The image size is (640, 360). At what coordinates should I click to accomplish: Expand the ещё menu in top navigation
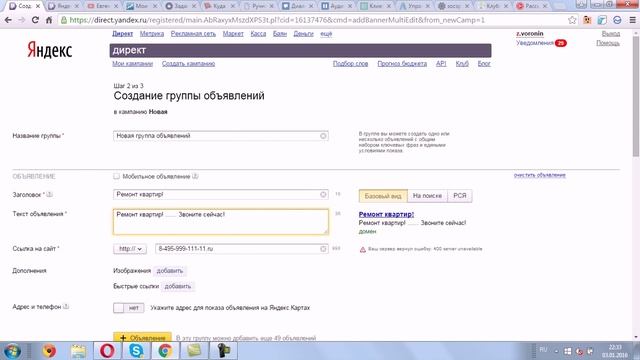(x=326, y=34)
